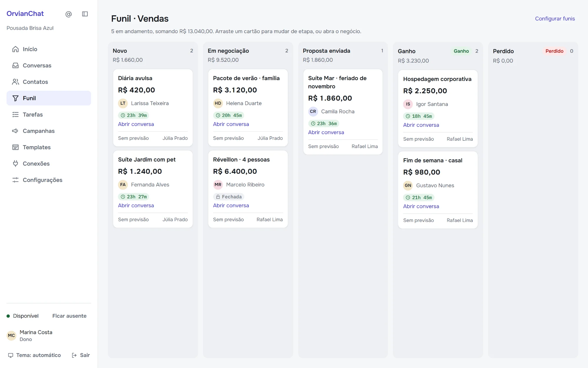Open conversation for Igor Santana card

pos(421,125)
